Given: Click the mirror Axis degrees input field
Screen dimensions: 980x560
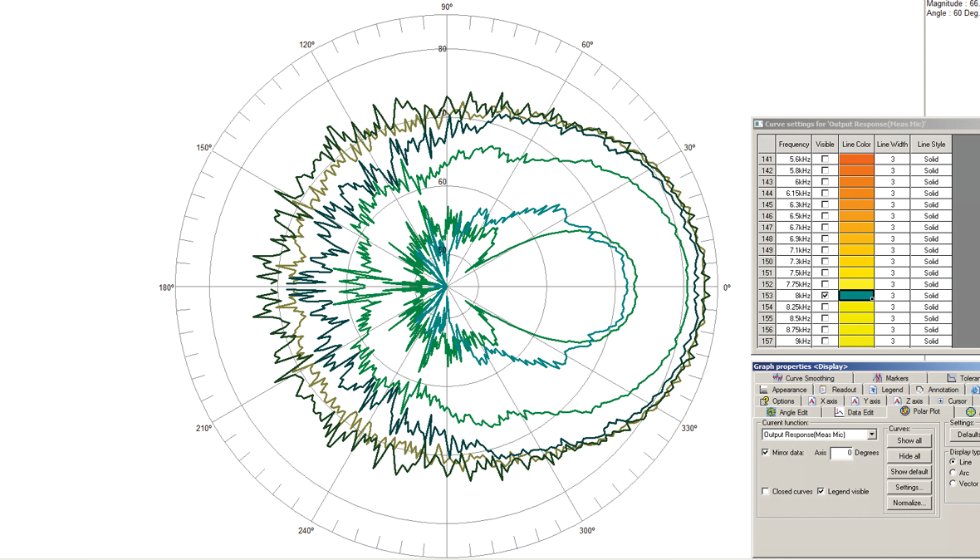Looking at the screenshot, I should click(x=841, y=453).
